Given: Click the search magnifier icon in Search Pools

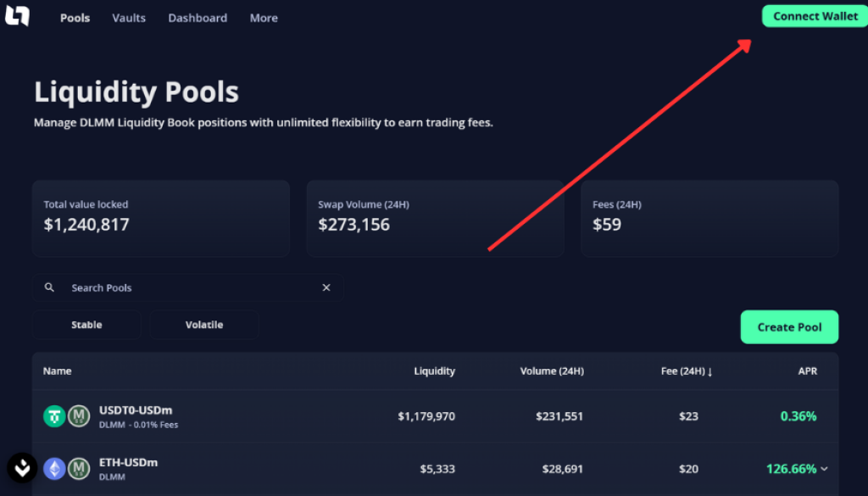Looking at the screenshot, I should (49, 287).
